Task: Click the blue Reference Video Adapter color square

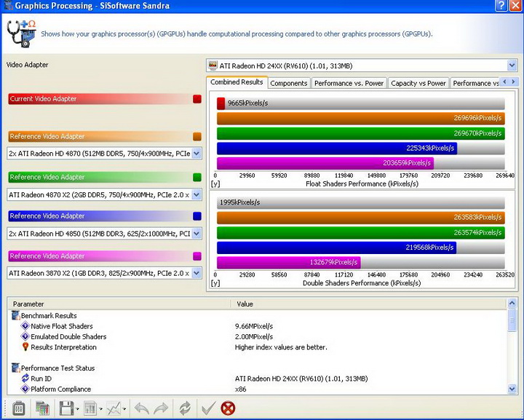Action: coord(197,216)
